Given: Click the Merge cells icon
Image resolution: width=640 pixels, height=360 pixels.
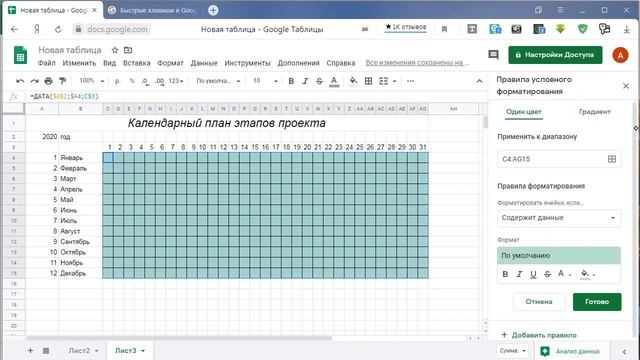Looking at the screenshot, I should (x=383, y=81).
